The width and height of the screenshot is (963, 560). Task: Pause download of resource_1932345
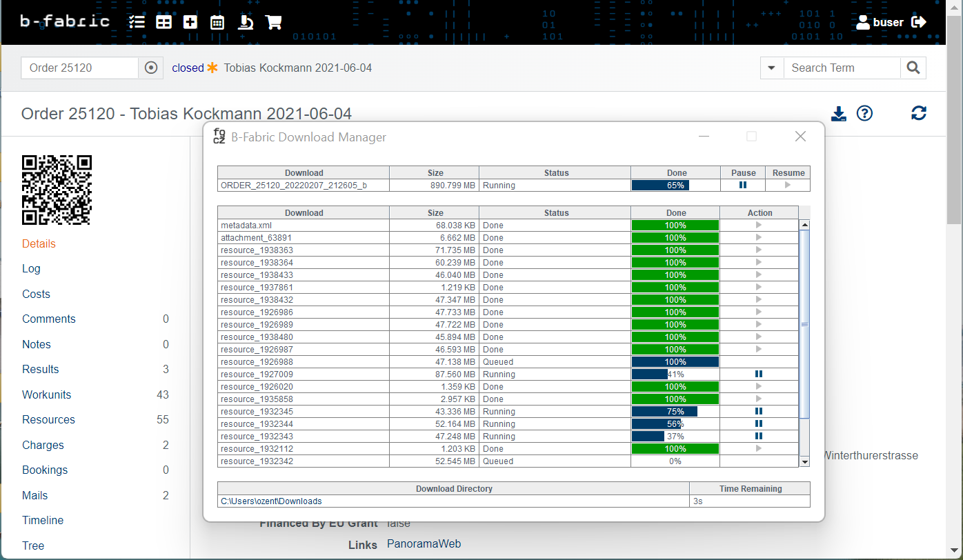coord(759,411)
